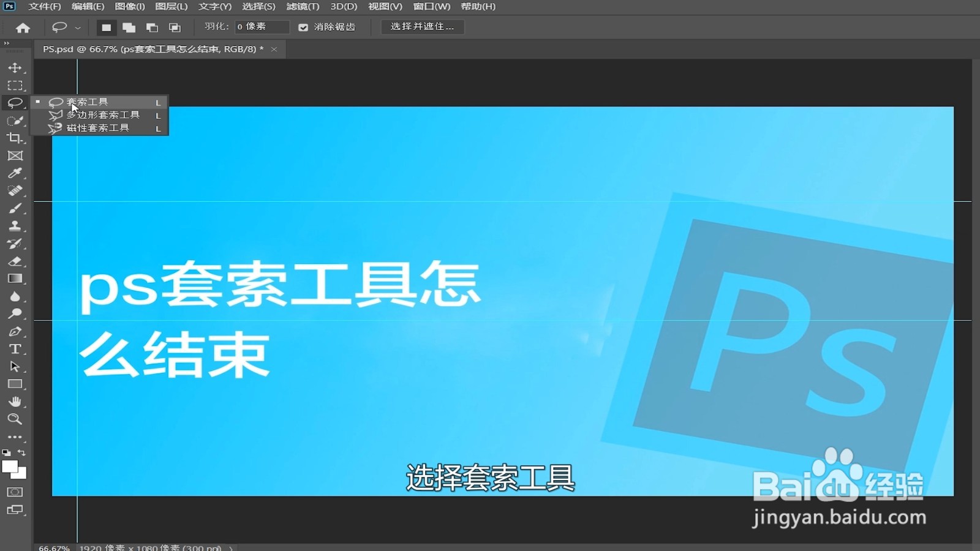
Task: Open the 文字(Y) menu
Action: click(x=215, y=7)
